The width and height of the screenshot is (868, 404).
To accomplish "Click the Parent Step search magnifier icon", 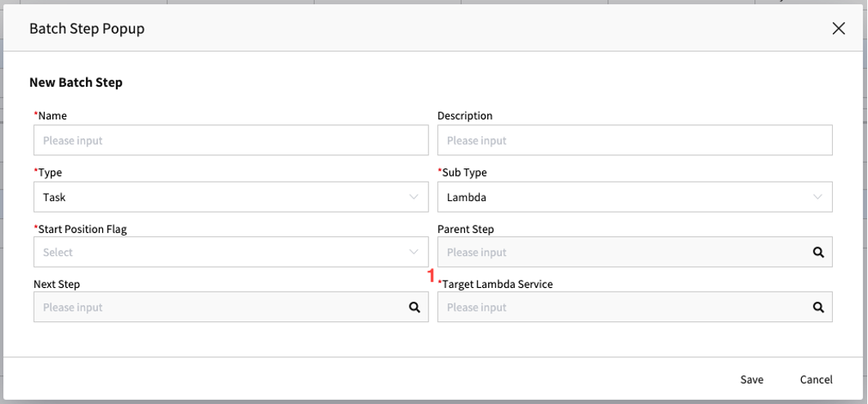I will pos(818,252).
